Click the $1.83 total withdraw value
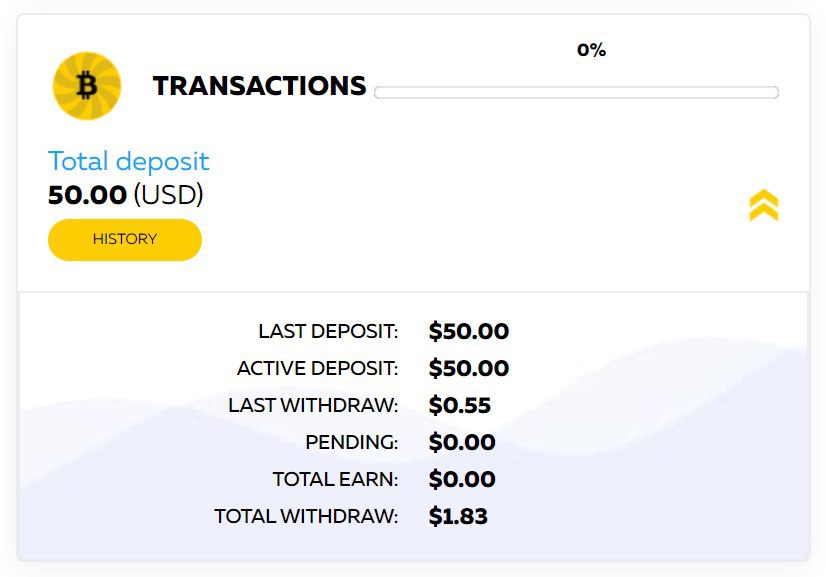The image size is (826, 577). pyautogui.click(x=458, y=516)
